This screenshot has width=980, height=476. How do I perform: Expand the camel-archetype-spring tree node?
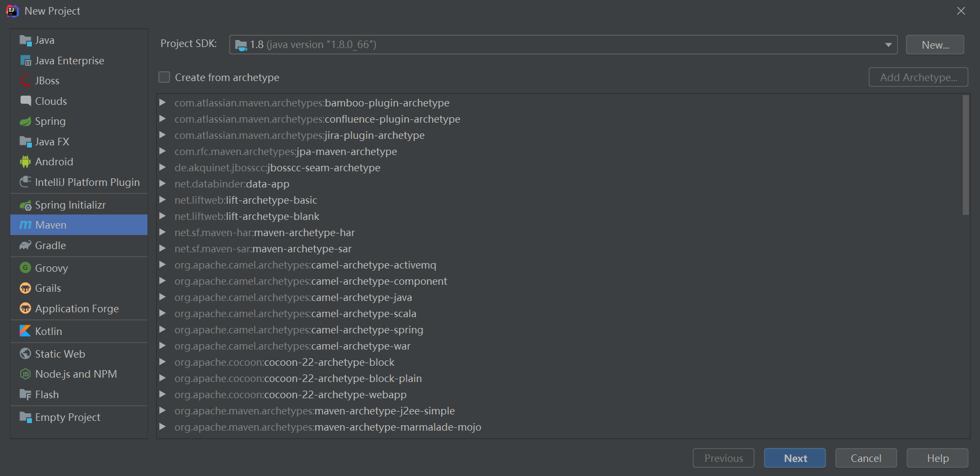(x=162, y=330)
